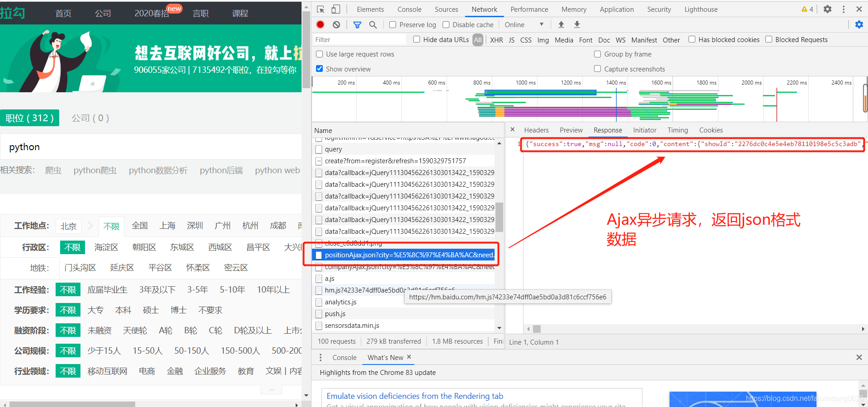
Task: Close the bottom drawer
Action: coord(859,357)
